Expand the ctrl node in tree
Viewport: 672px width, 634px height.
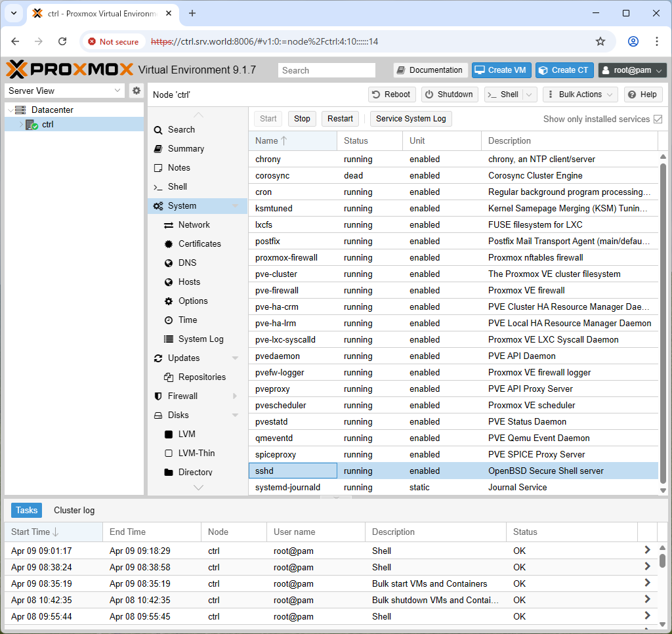pos(21,125)
